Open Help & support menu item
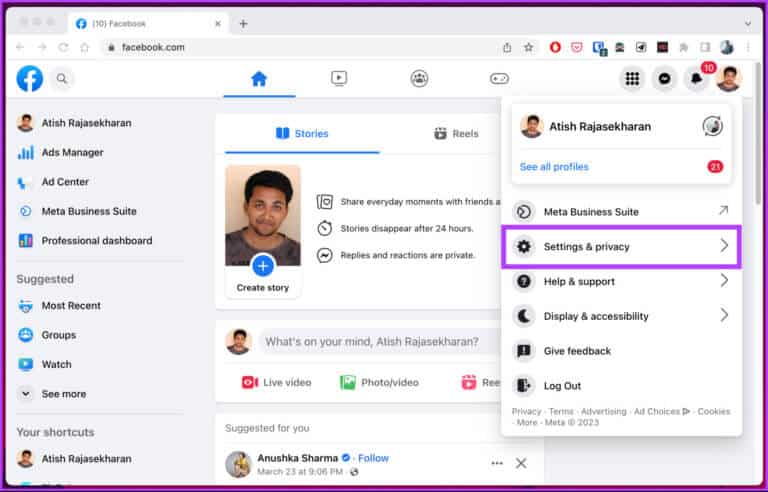The image size is (768, 492). (622, 281)
